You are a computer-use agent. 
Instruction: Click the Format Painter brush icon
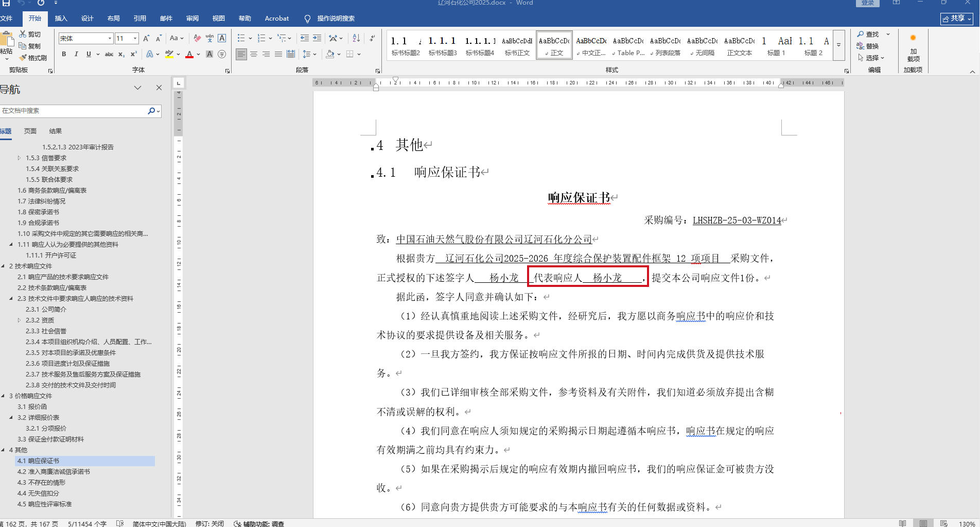point(23,58)
